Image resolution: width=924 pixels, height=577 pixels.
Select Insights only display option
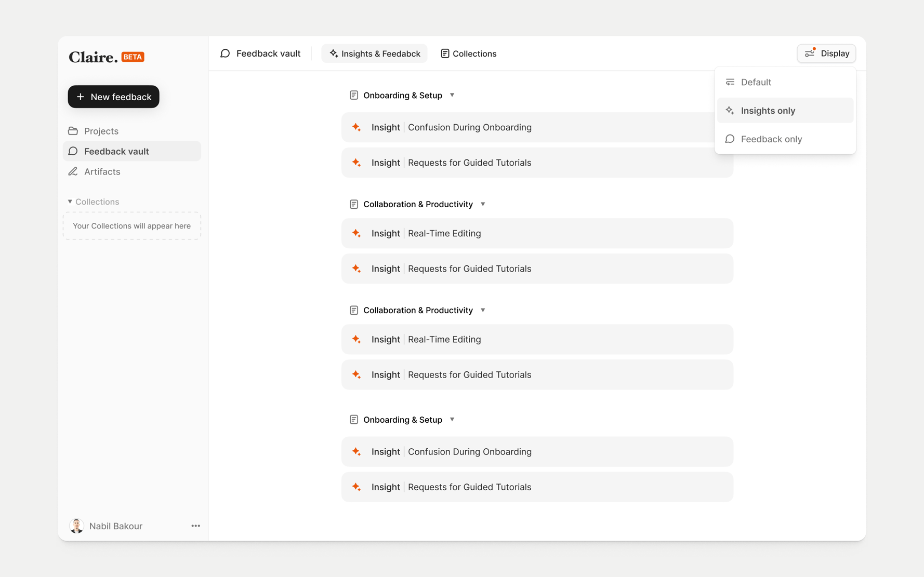(x=785, y=111)
